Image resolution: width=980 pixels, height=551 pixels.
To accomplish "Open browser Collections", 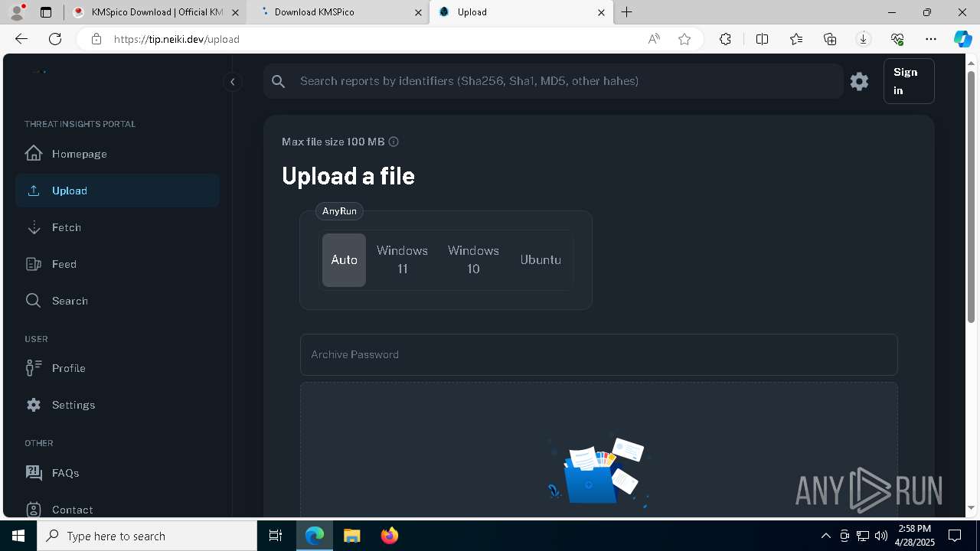I will (x=830, y=39).
